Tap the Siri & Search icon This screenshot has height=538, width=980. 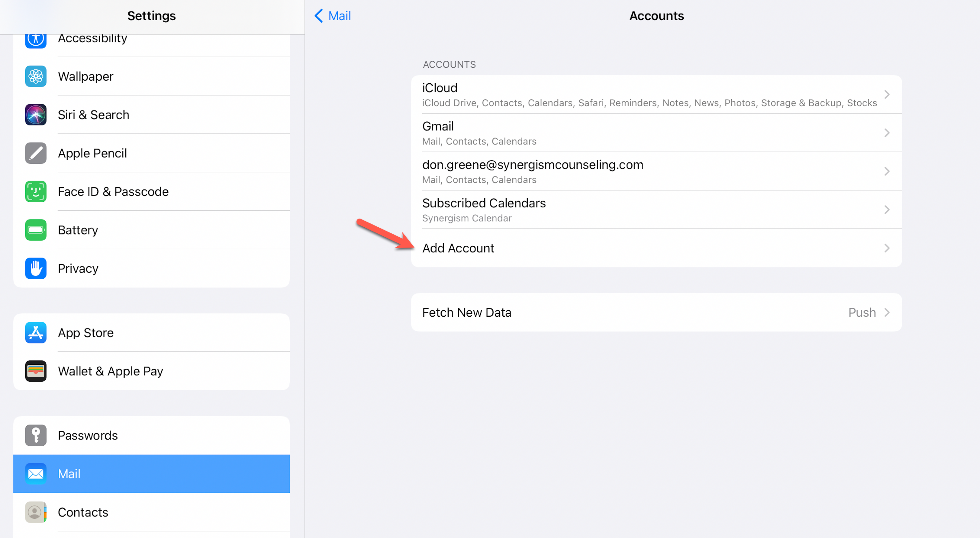(x=36, y=115)
